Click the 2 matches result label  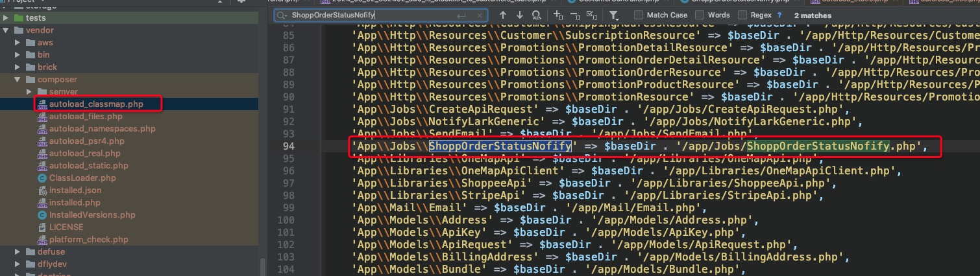click(x=813, y=15)
